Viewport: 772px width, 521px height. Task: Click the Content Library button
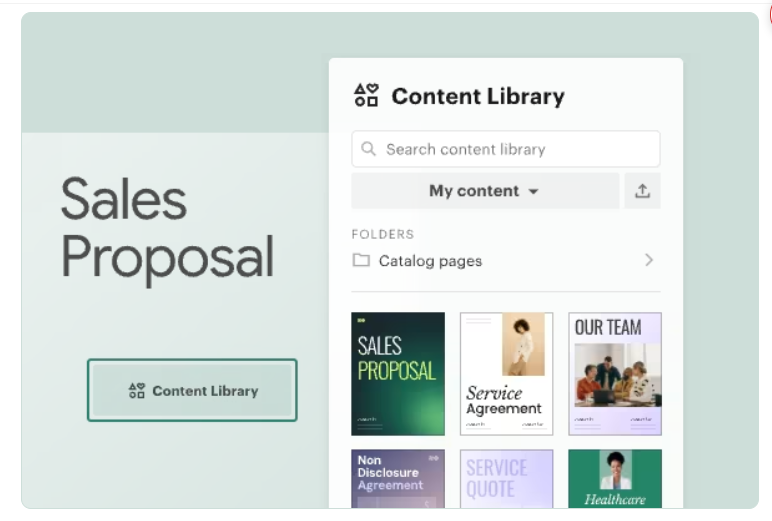192,390
